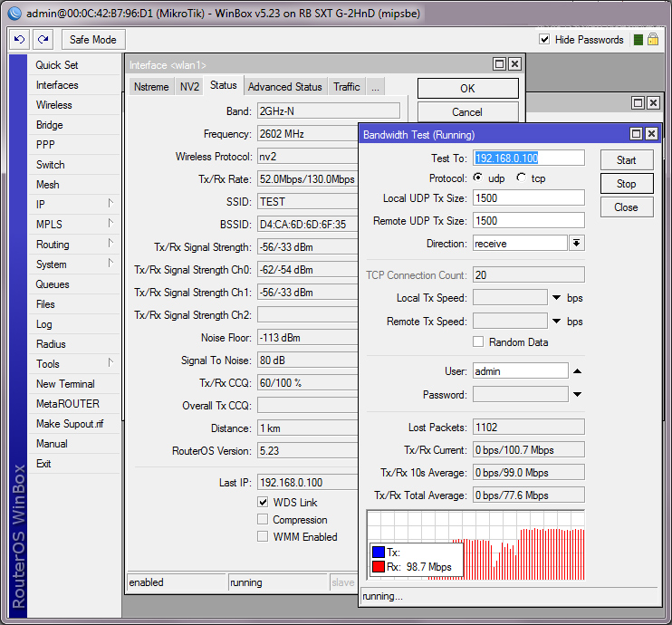Click the Start button in Bandwidth Test
Viewport: 672px width, 625px height.
tap(627, 160)
